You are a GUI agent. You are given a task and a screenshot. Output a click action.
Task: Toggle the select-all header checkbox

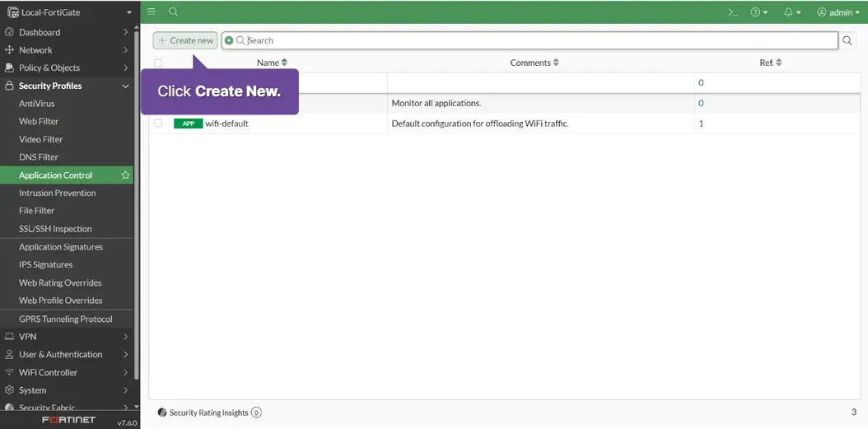(x=158, y=63)
